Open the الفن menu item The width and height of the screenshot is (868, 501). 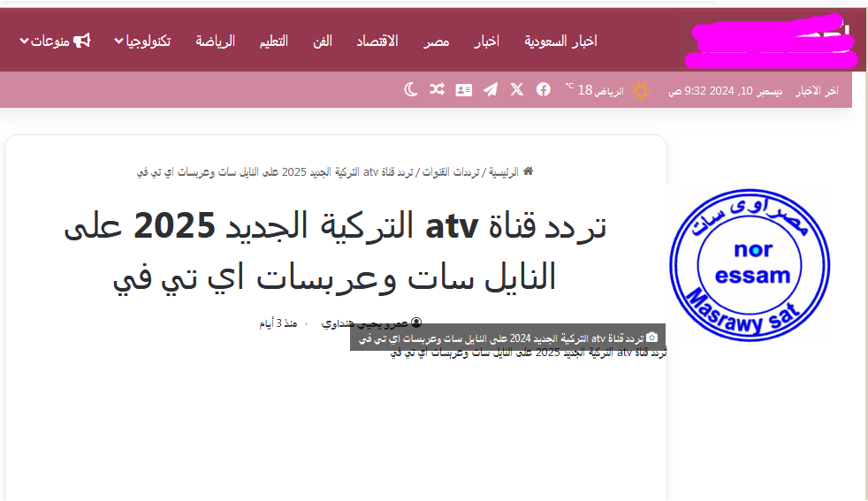point(323,41)
